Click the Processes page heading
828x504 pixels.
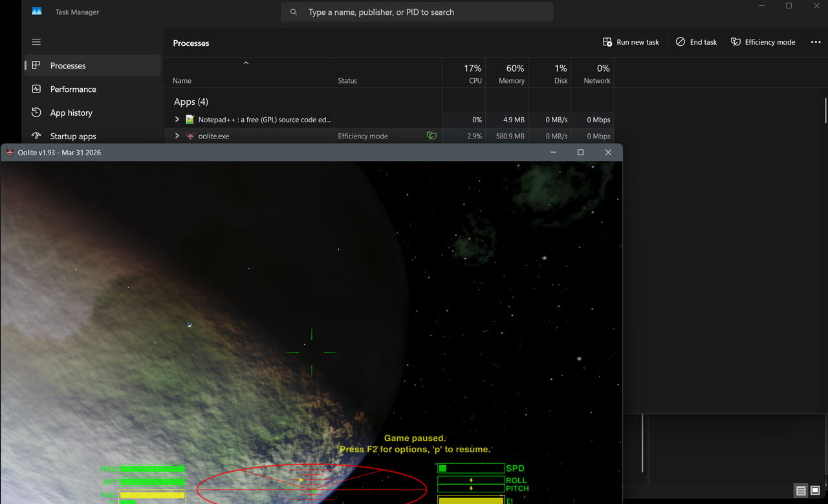[191, 43]
